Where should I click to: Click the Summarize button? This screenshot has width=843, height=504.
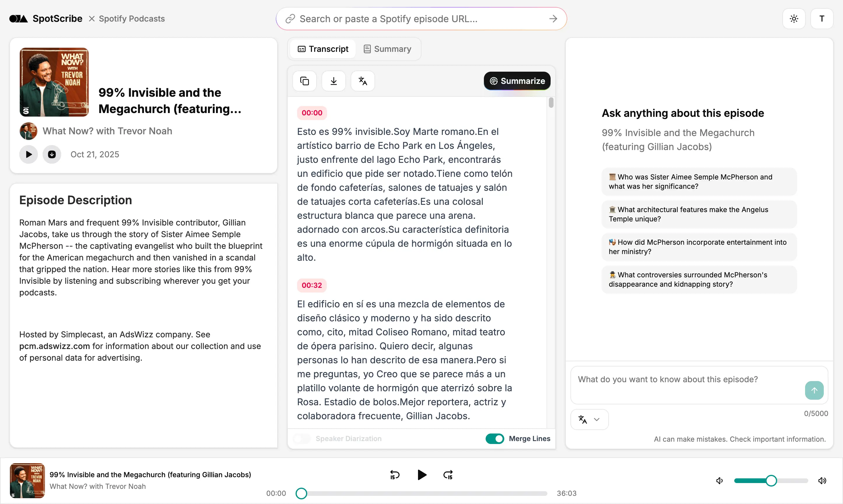pyautogui.click(x=517, y=81)
